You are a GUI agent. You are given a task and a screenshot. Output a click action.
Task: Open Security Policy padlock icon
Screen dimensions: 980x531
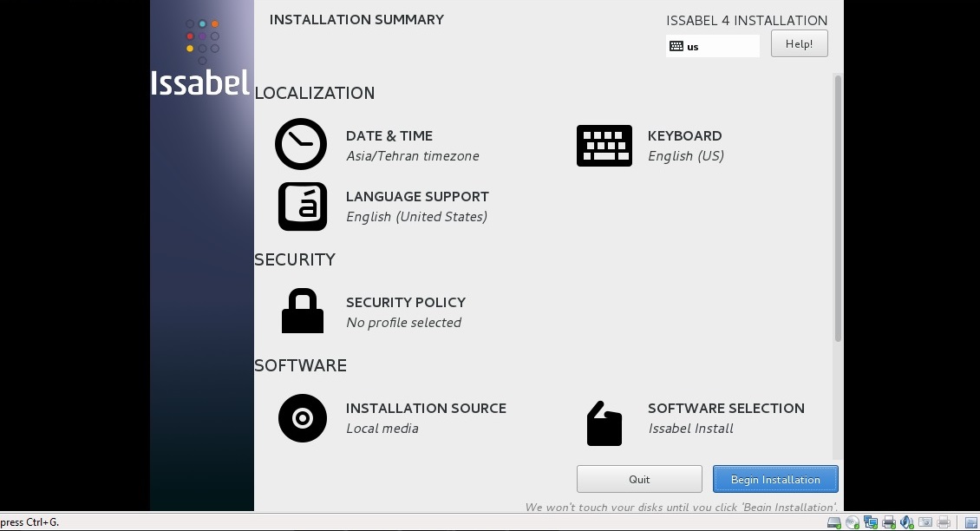click(x=303, y=311)
